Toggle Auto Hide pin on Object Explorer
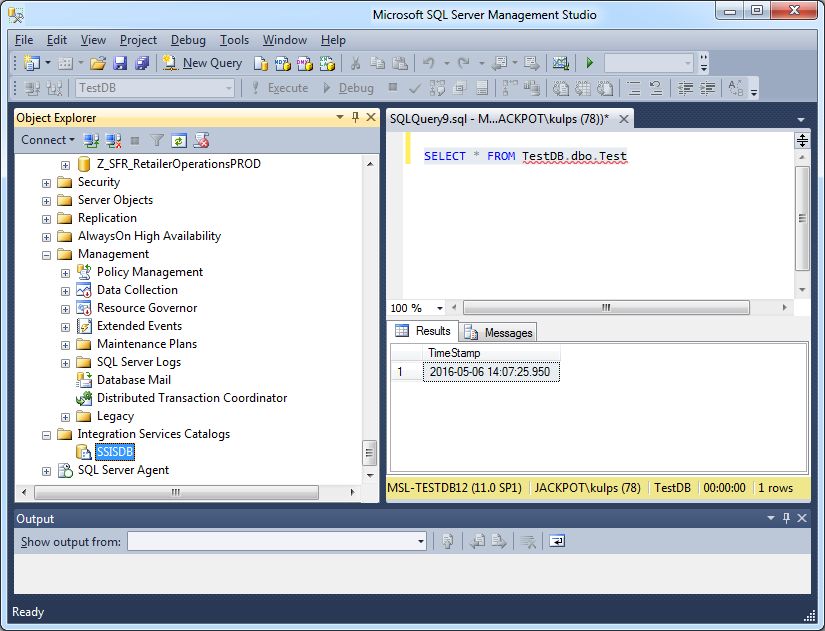The image size is (825, 631). tap(355, 117)
